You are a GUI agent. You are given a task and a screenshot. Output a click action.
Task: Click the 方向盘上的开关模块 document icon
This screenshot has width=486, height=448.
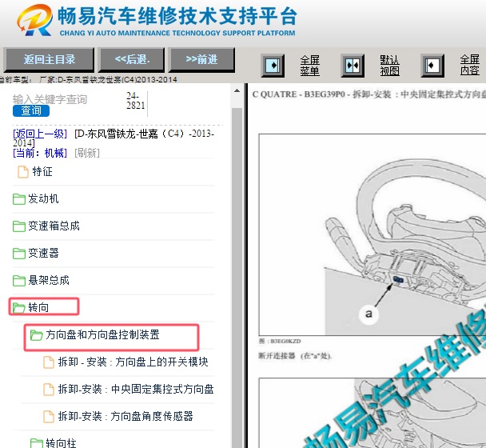[x=48, y=362]
